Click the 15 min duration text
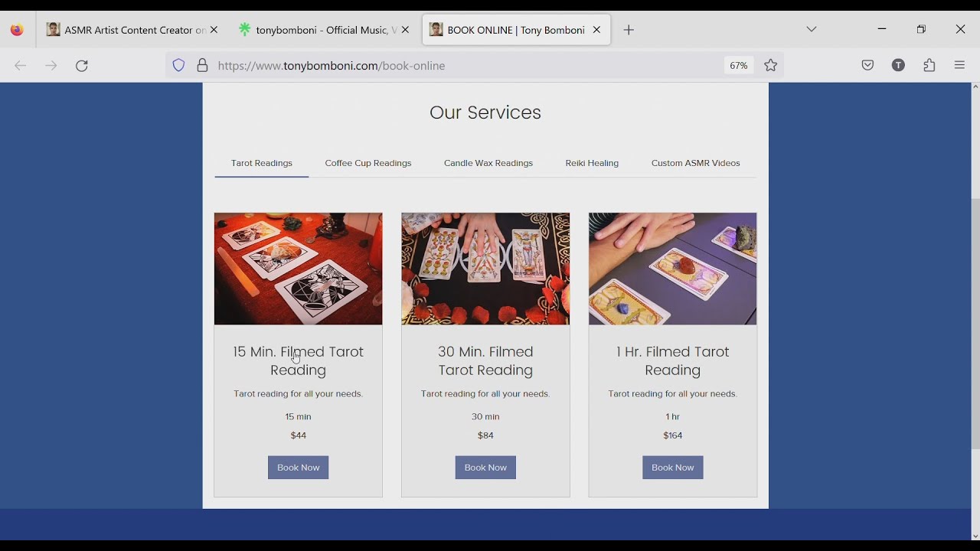 (x=299, y=417)
